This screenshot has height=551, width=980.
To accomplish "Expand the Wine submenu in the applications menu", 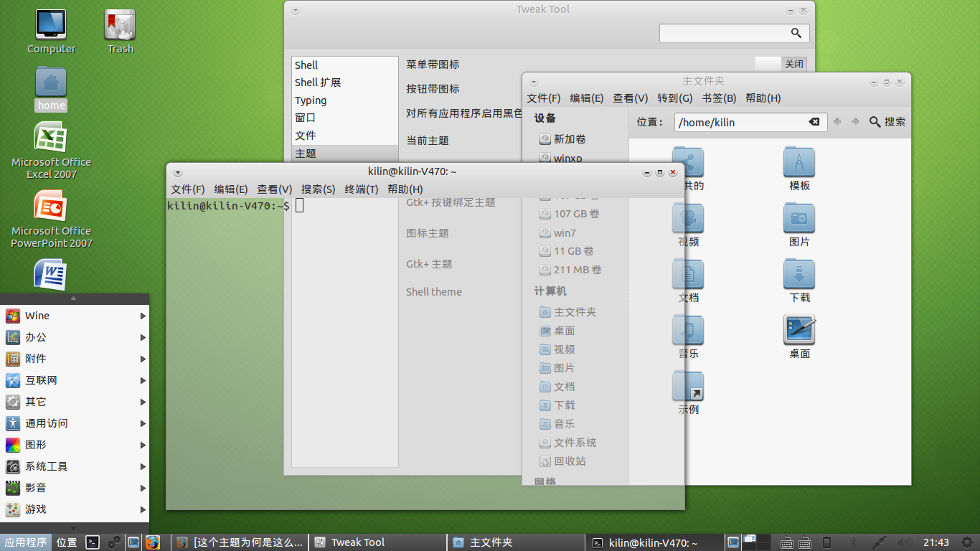I will [75, 316].
